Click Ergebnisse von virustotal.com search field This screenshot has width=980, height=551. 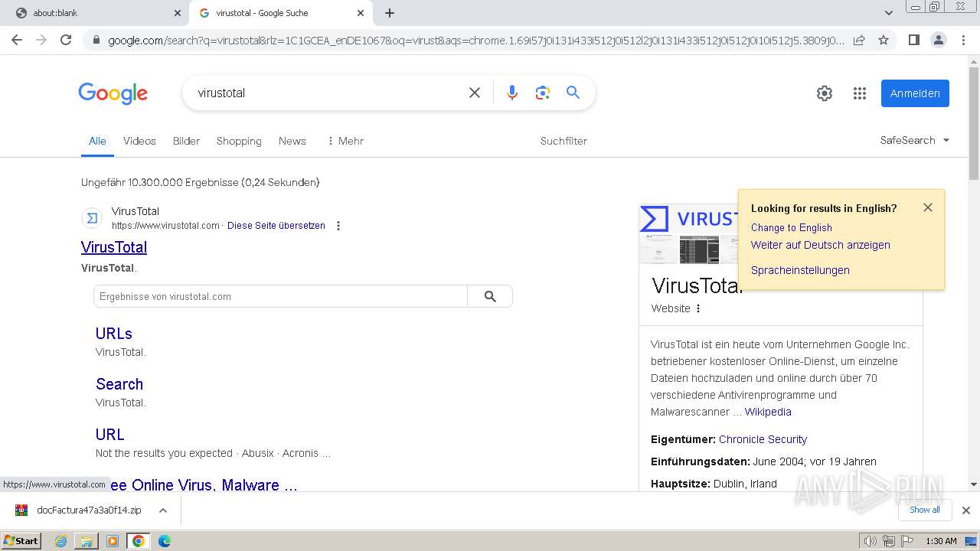[281, 296]
